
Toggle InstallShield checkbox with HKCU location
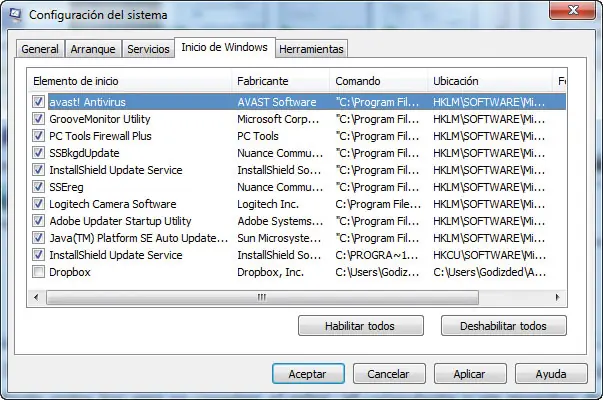click(38, 255)
